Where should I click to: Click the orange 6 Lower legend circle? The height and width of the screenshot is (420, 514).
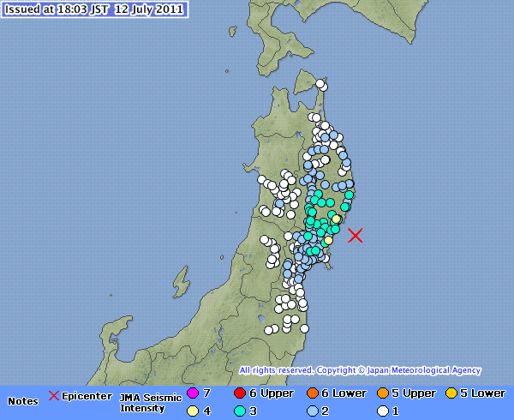click(x=310, y=393)
